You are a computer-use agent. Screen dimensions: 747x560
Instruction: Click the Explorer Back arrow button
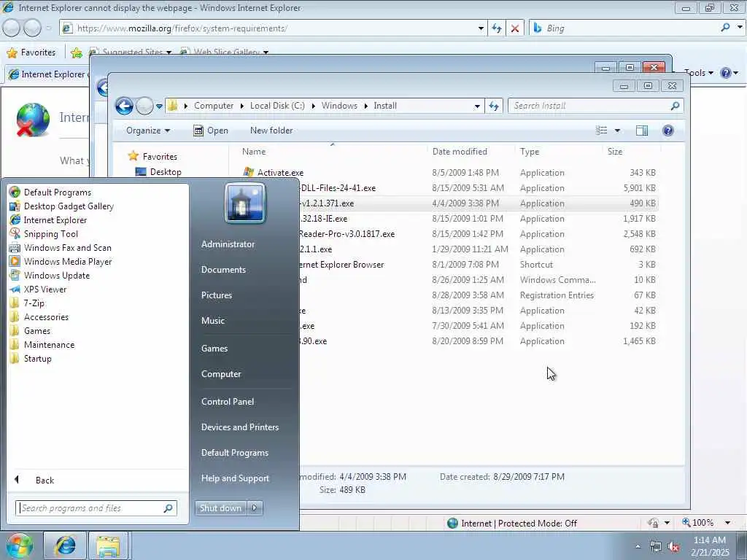point(124,106)
